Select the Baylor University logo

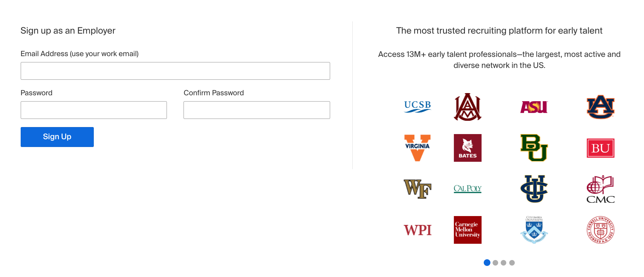point(534,148)
